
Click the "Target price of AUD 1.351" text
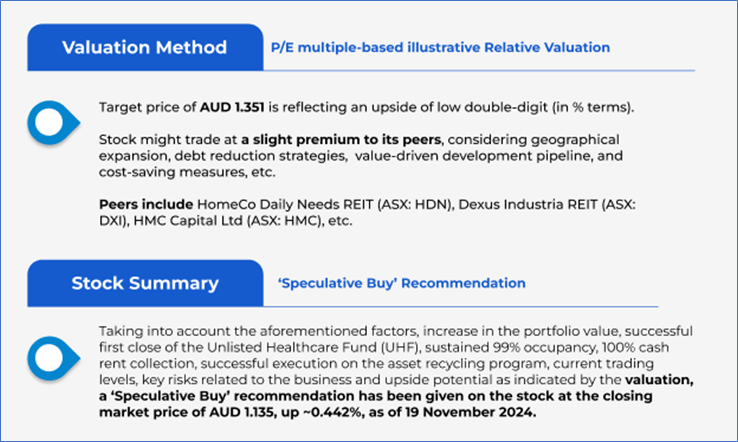point(177,106)
